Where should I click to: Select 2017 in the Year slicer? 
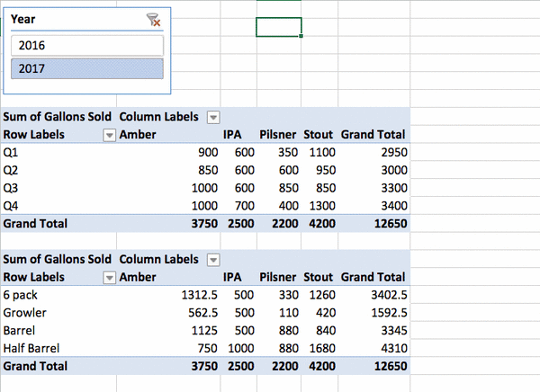(x=87, y=68)
